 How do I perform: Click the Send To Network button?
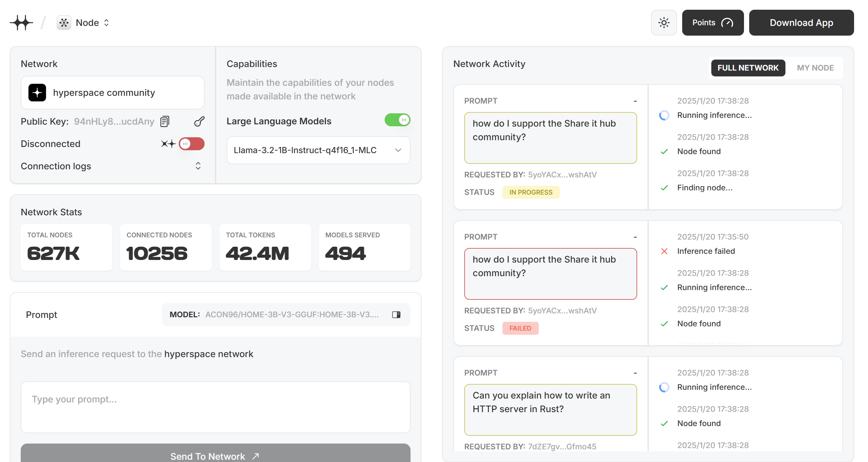(215, 455)
